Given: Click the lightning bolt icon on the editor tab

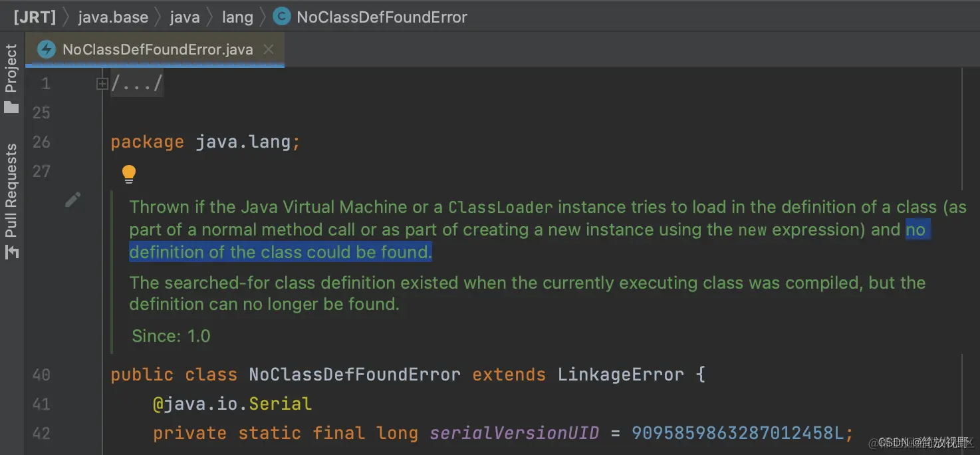Looking at the screenshot, I should click(x=45, y=49).
